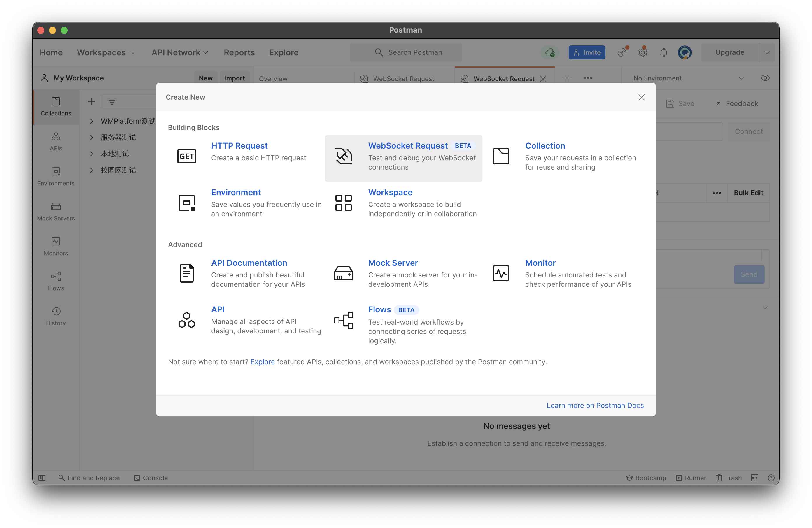The image size is (812, 528).
Task: Open the user avatar menu
Action: click(x=685, y=52)
